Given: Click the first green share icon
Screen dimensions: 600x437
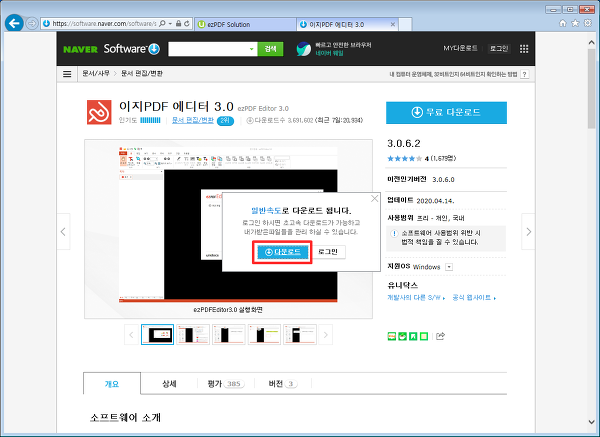Looking at the screenshot, I should tap(391, 336).
